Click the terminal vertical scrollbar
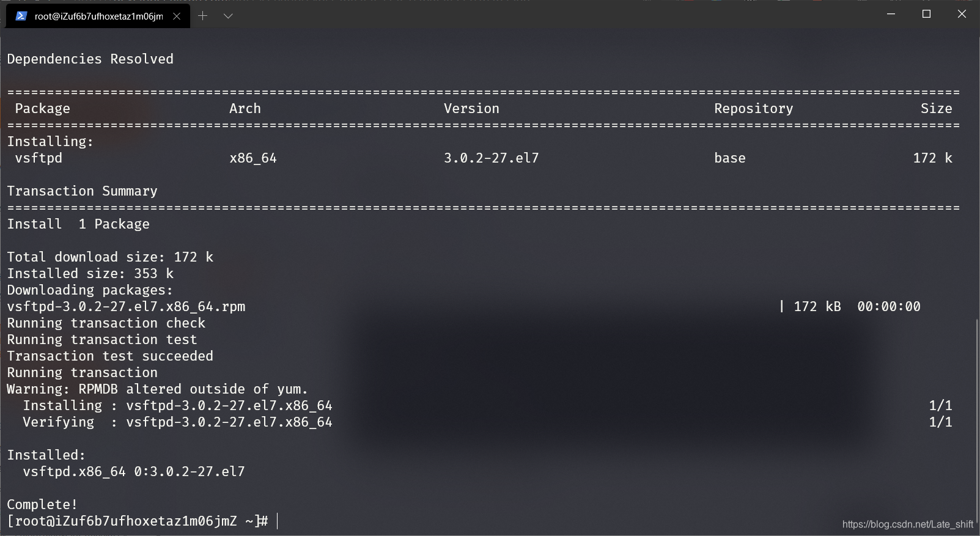 click(x=976, y=422)
